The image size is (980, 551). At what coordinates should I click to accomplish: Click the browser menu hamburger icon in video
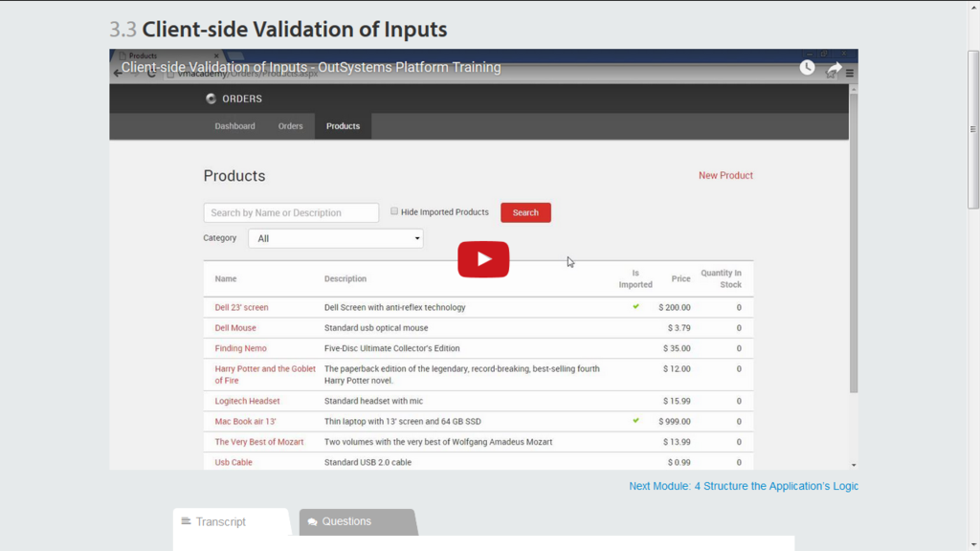click(x=850, y=73)
